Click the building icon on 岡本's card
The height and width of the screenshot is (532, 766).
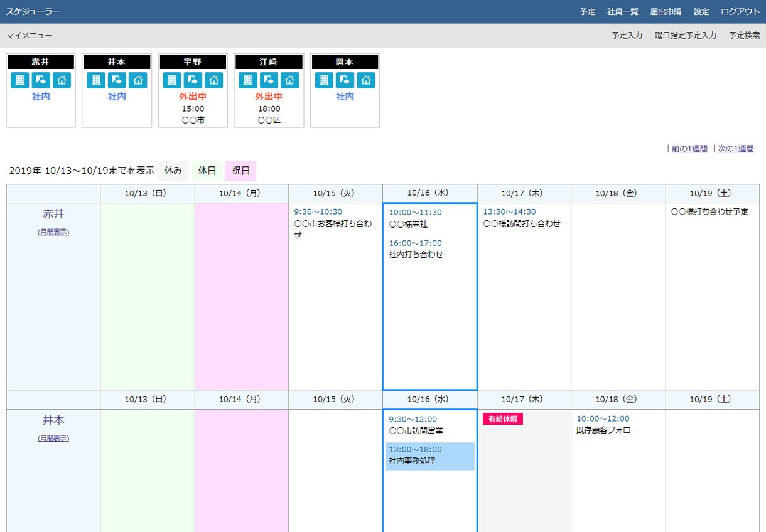[324, 80]
